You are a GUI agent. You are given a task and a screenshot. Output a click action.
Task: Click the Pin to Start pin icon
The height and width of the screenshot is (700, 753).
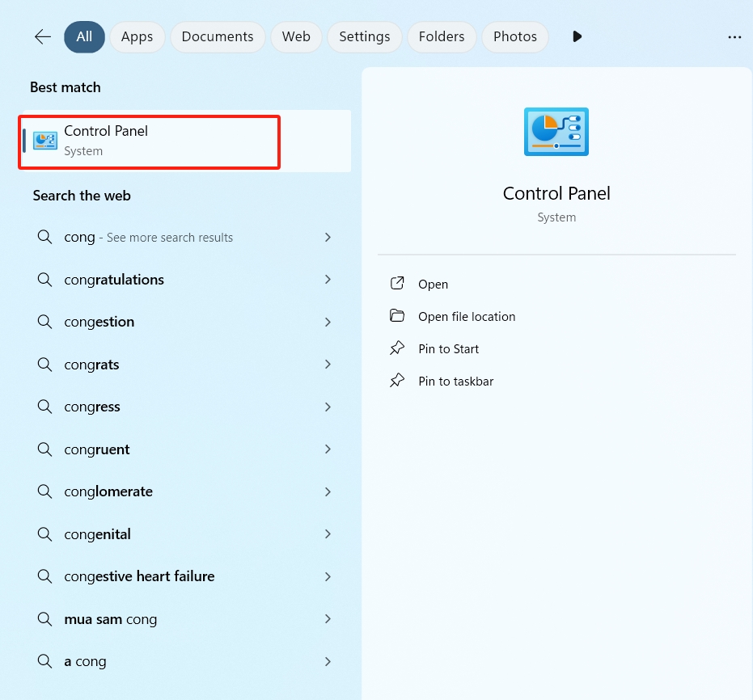click(x=397, y=348)
